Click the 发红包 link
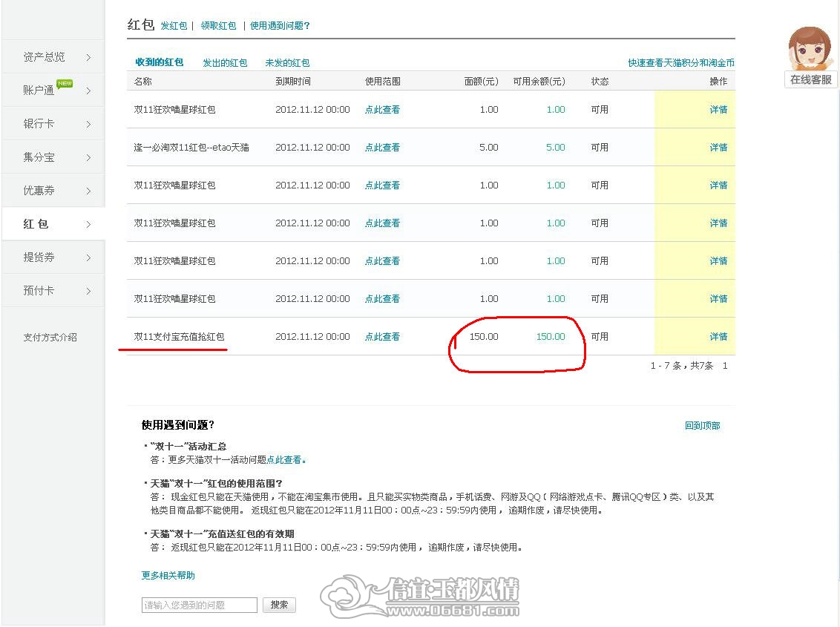This screenshot has width=840, height=627. coord(174,26)
